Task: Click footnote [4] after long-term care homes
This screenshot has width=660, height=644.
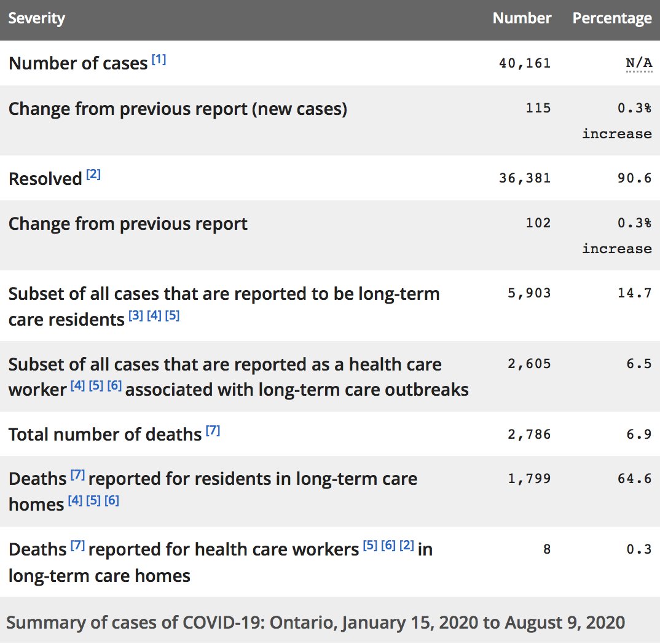Action: [x=76, y=500]
